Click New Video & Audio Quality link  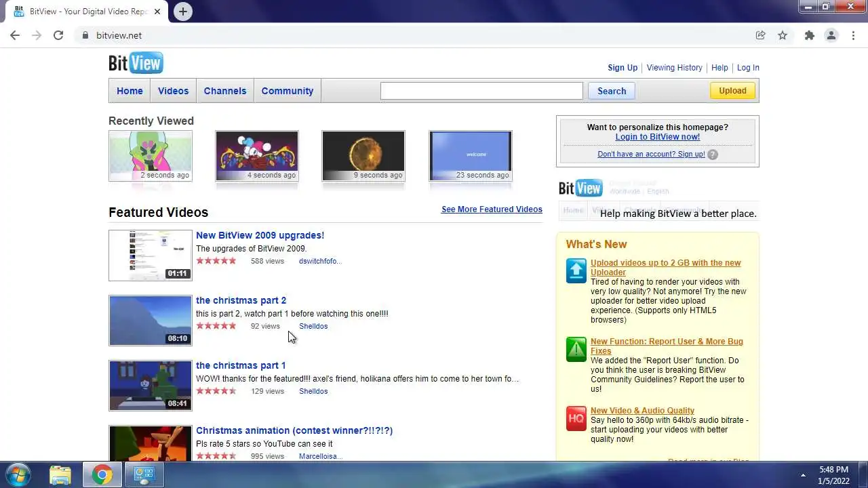tap(642, 411)
